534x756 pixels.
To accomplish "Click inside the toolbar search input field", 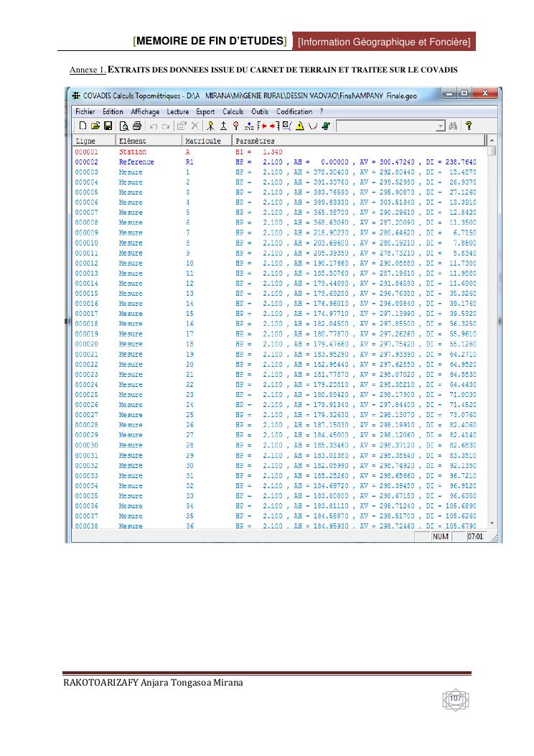I will 386,126.
